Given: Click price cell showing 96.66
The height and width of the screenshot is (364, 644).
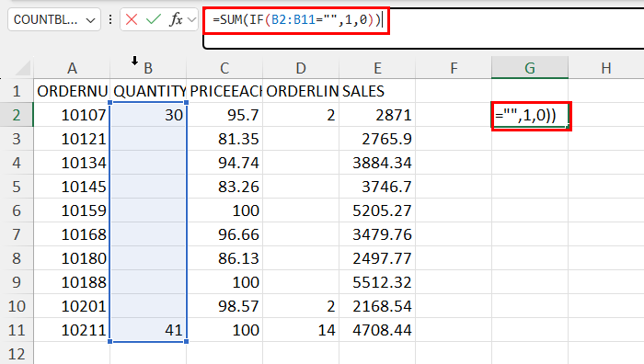Looking at the screenshot, I should 224,233.
